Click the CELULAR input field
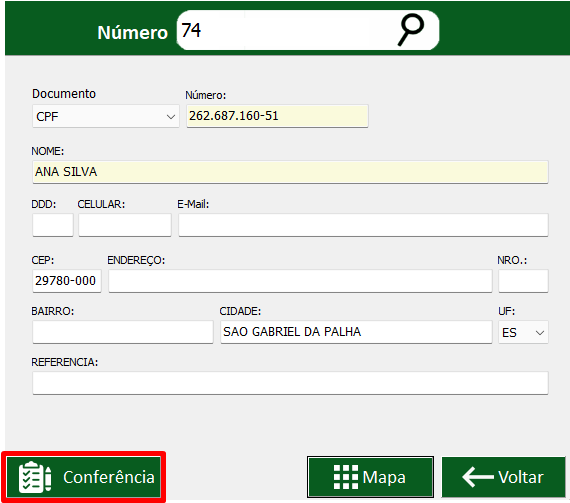The image size is (570, 503). (125, 225)
